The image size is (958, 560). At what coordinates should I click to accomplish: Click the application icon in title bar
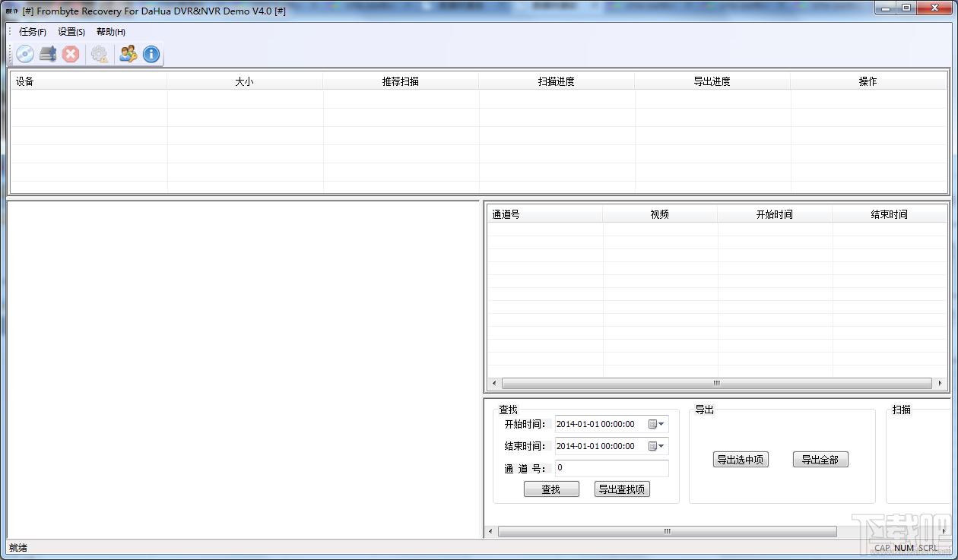pos(12,11)
